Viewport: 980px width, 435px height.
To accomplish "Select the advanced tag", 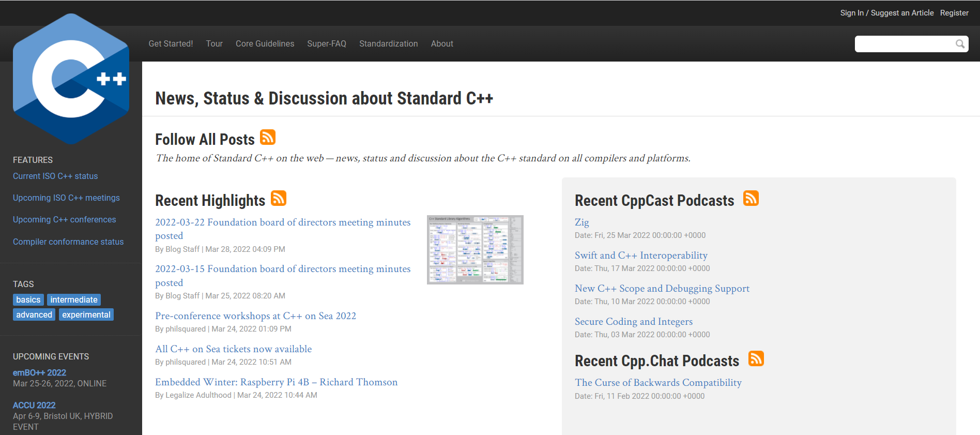I will tap(34, 315).
